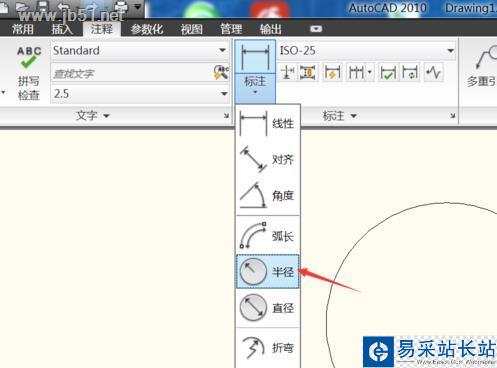Open text style dialog launcher arrow in 文字 panel

tap(226, 116)
